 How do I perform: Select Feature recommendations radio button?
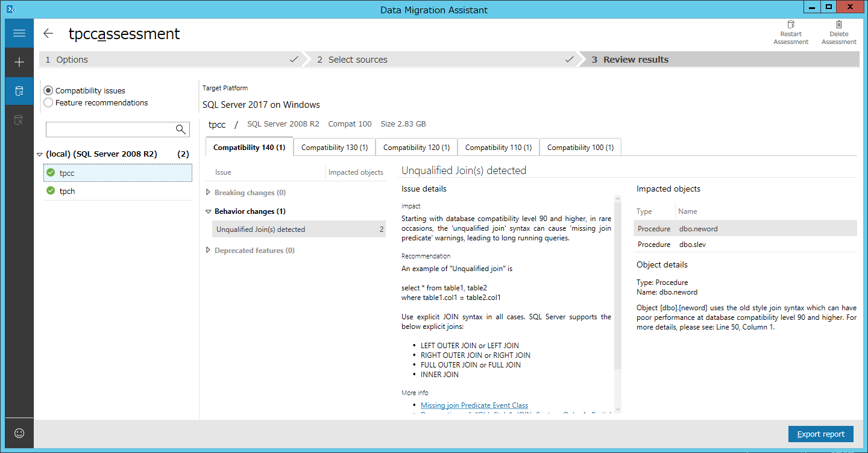[x=48, y=103]
